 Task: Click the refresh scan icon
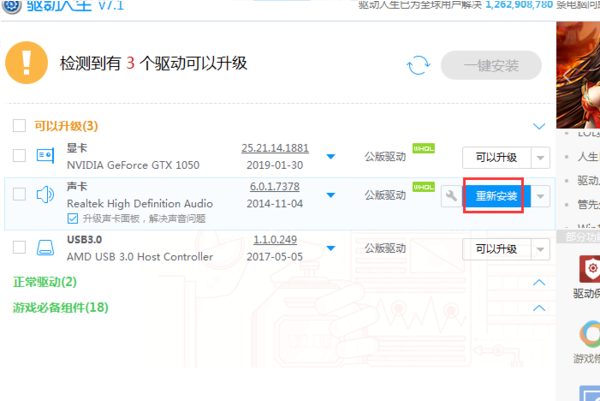(418, 65)
